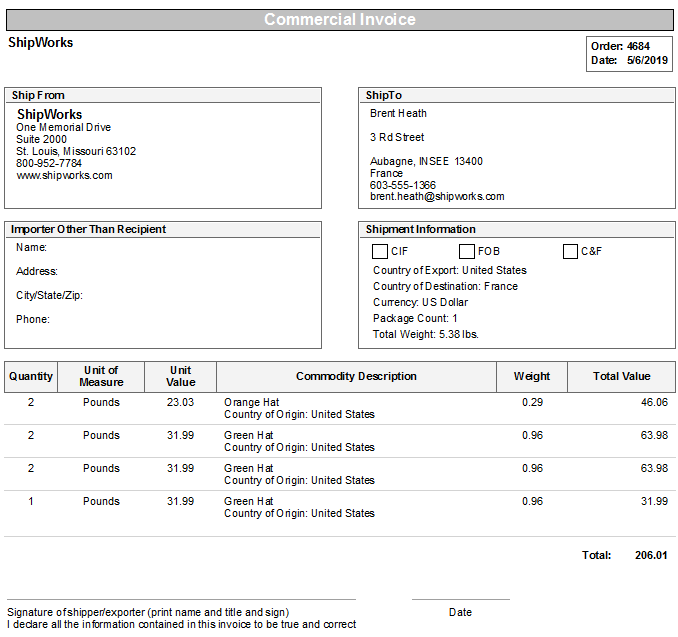Select the Weight column header
678x637 pixels.
(531, 377)
